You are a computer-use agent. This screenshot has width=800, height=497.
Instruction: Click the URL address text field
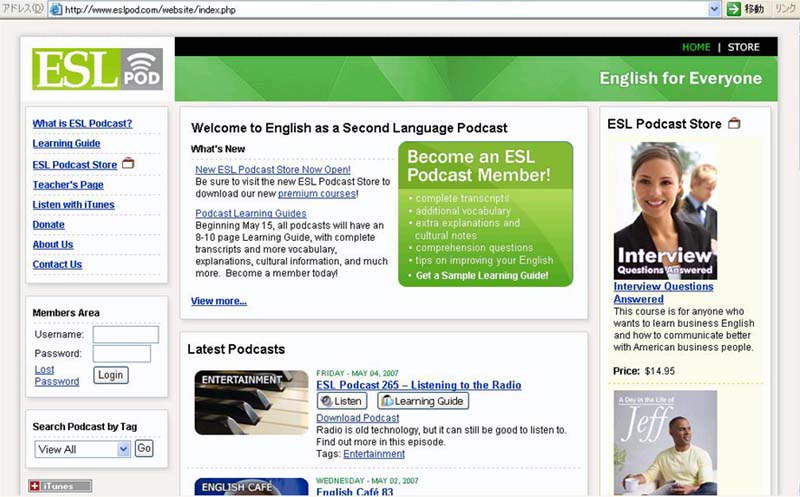click(x=385, y=9)
